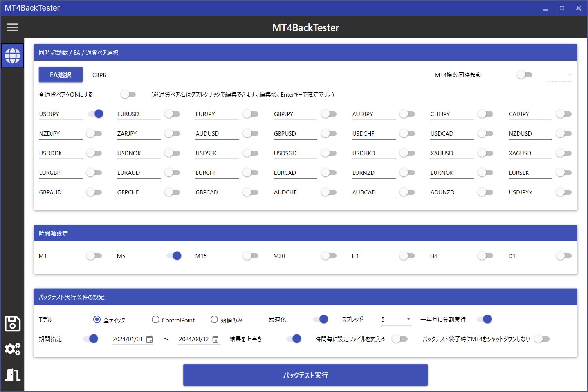The image size is (588, 392).
Task: Click the EURNOK pair name field
Action: tap(452, 173)
